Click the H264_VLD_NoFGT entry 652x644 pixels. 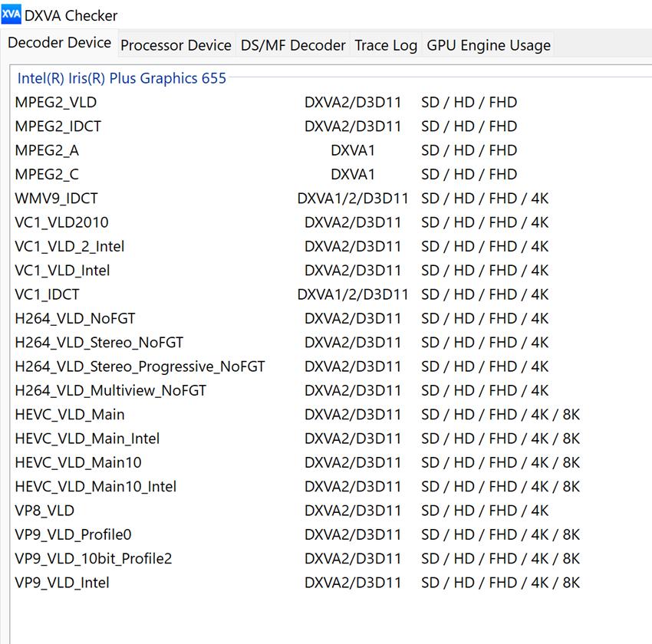(x=75, y=318)
